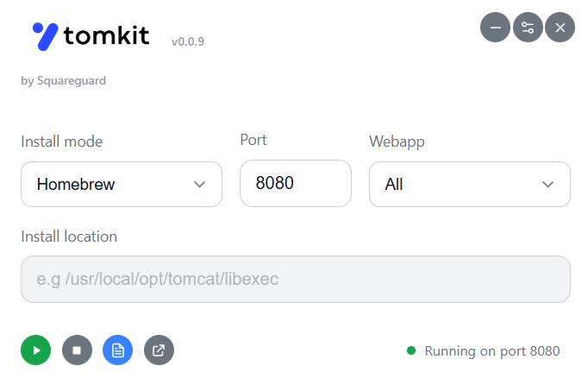Click the "Install location" label
Viewport: 588px width, 391px height.
[69, 236]
